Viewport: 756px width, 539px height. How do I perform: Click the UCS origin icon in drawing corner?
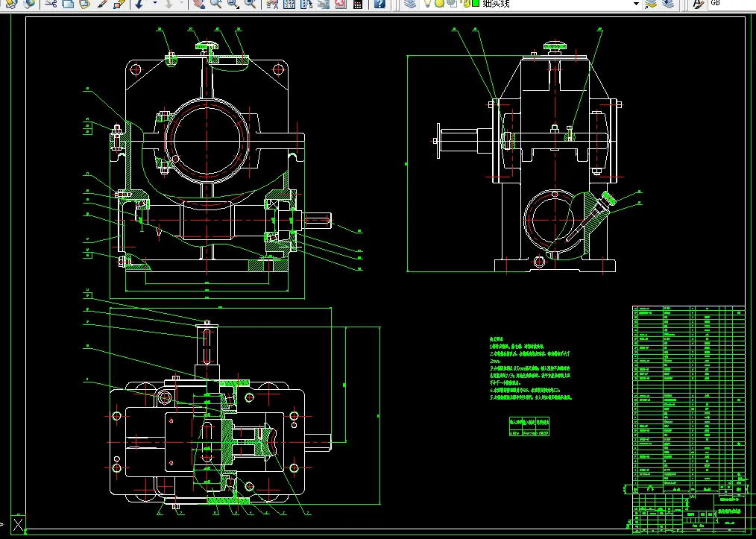pyautogui.click(x=19, y=523)
